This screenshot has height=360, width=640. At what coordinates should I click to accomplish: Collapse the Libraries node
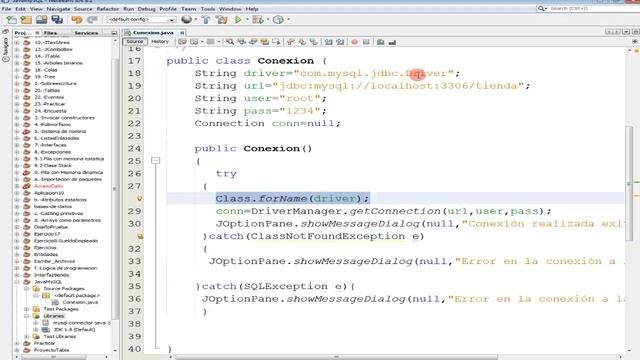[27, 316]
